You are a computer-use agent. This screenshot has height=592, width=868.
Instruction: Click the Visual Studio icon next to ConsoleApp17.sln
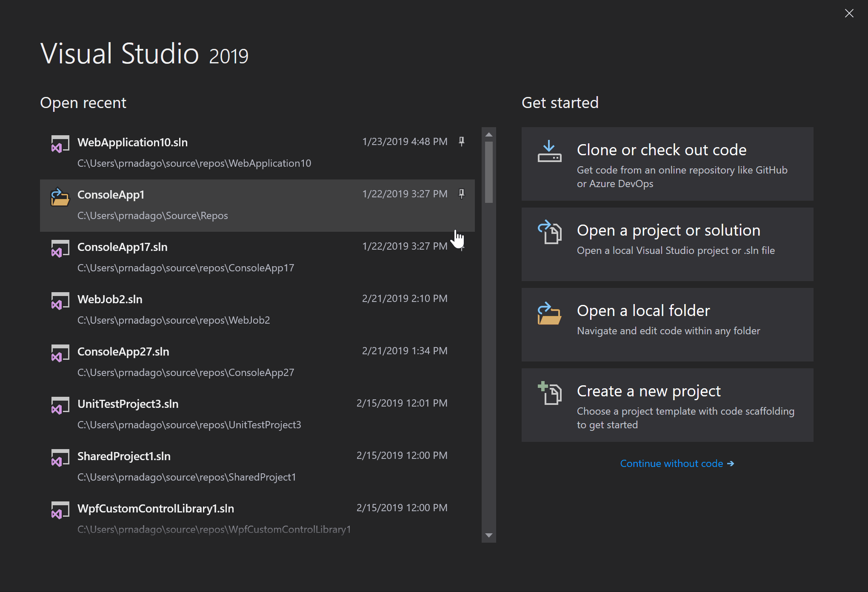57,248
